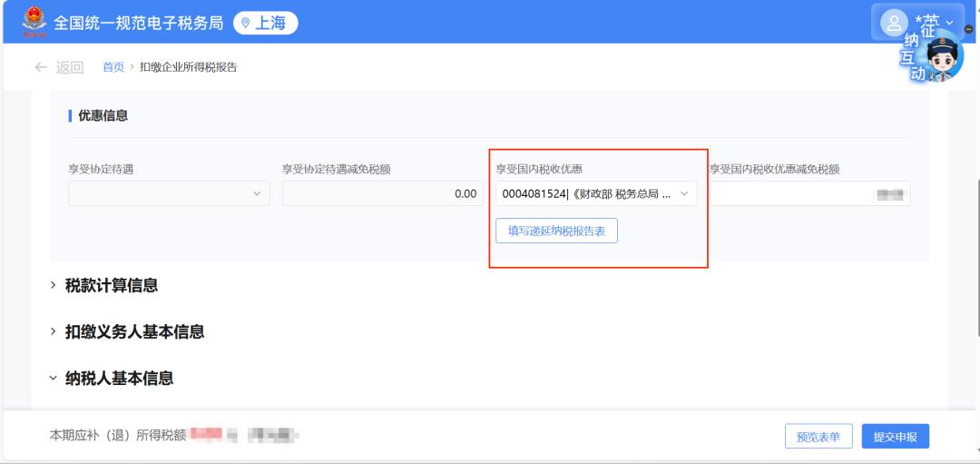Click the user avatar icon
980x464 pixels.
(x=895, y=22)
